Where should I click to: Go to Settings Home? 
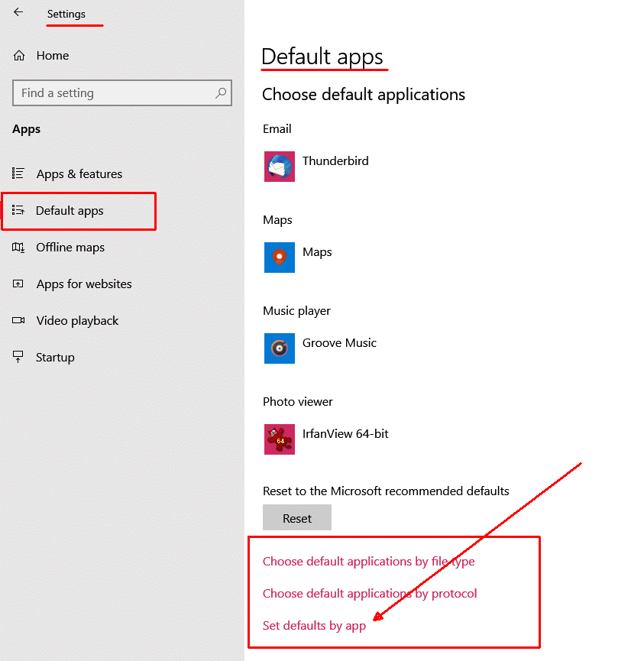click(53, 56)
